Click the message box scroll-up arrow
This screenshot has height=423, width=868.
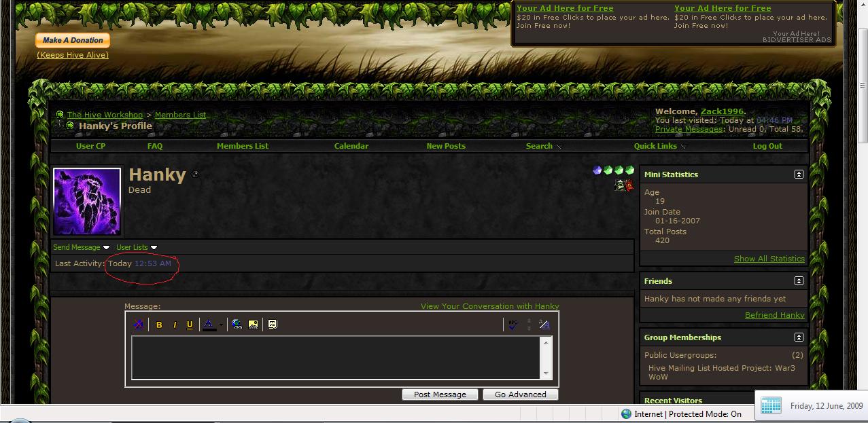pyautogui.click(x=546, y=342)
